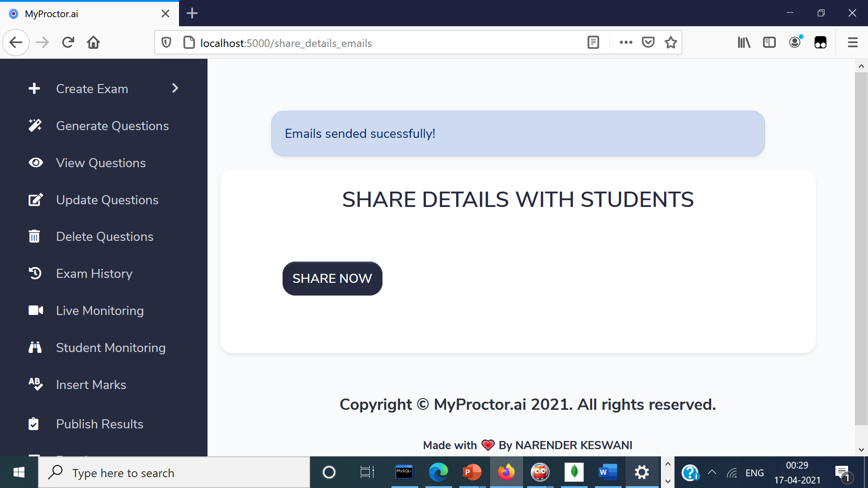Open the Firefox hamburger menu
The width and height of the screenshot is (868, 488).
coord(853,42)
